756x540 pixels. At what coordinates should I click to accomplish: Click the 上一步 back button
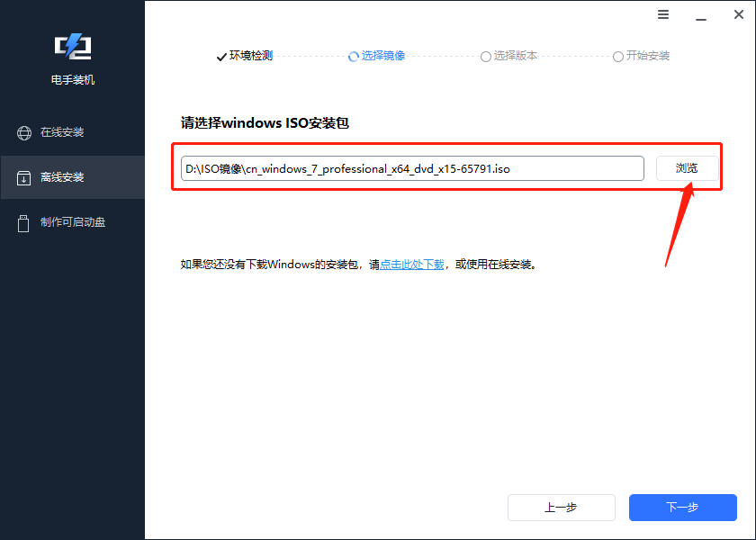coord(561,508)
